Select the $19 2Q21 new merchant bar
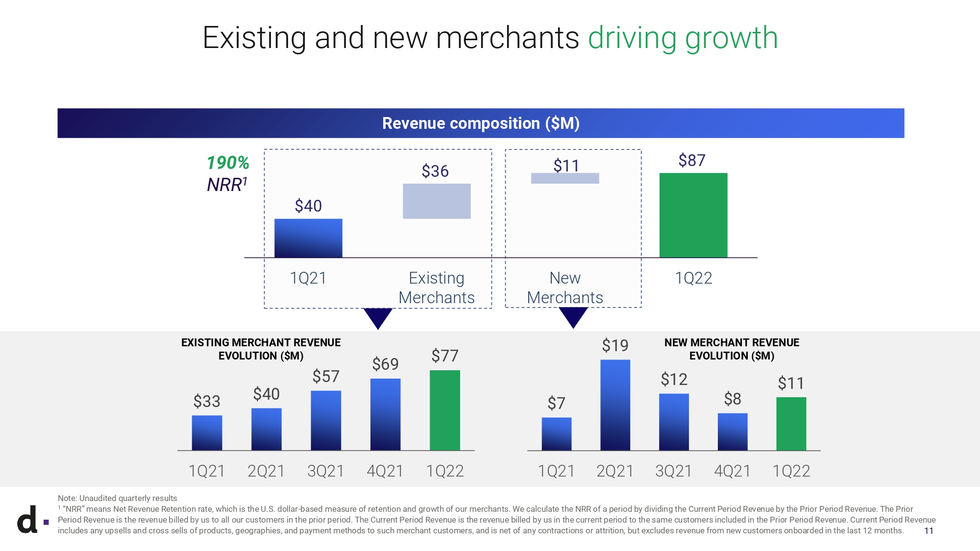The height and width of the screenshot is (551, 980). [615, 405]
